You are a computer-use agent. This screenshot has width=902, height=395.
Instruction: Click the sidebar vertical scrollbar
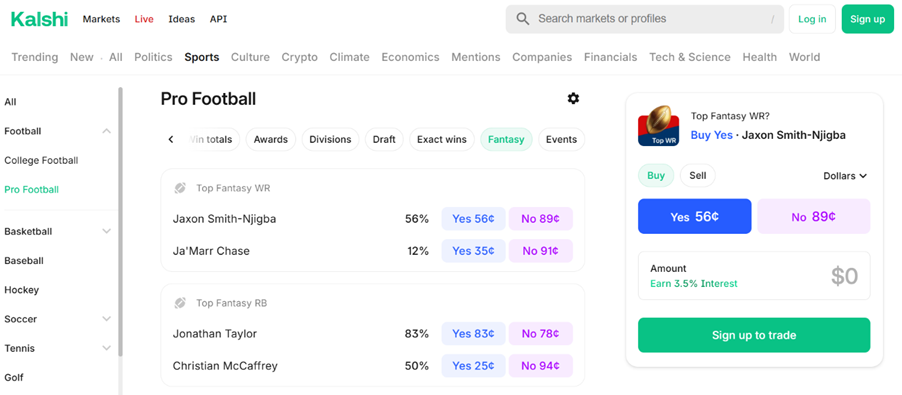(x=120, y=221)
